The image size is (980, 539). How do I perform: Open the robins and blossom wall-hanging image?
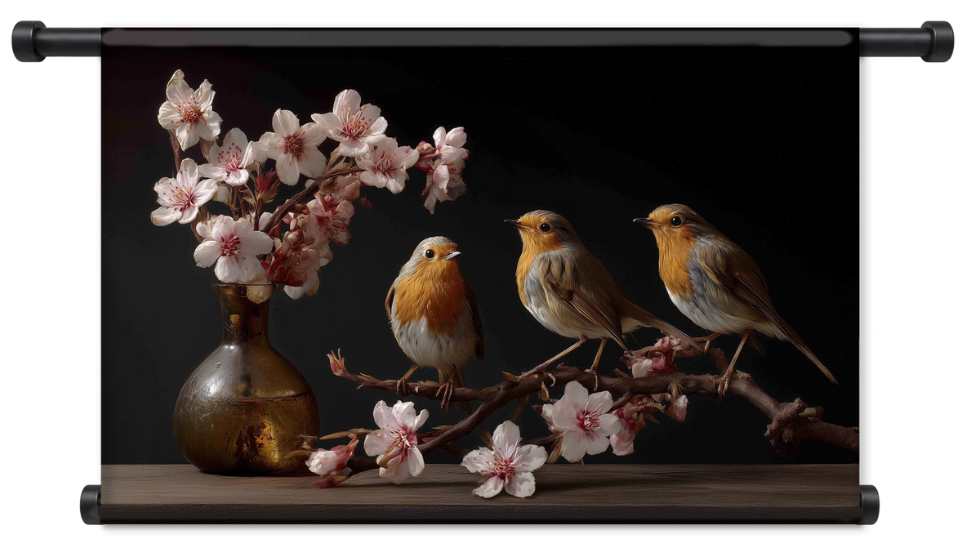(x=482, y=274)
